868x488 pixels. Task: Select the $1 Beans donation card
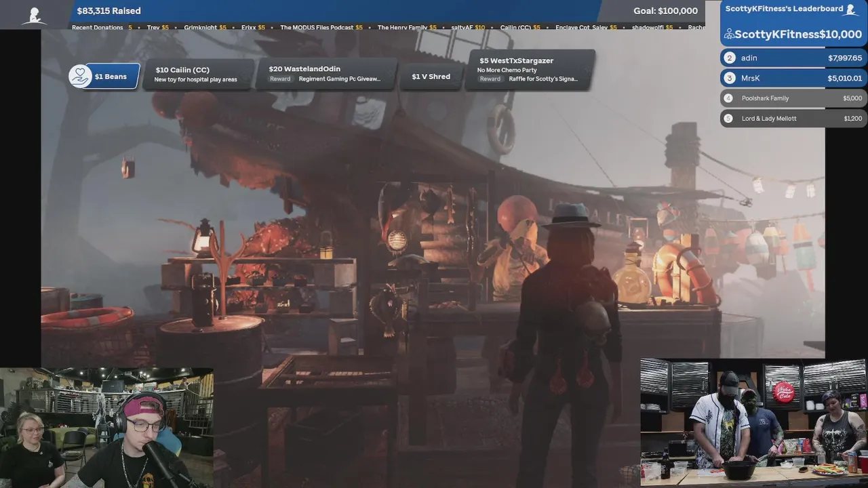[x=104, y=77]
